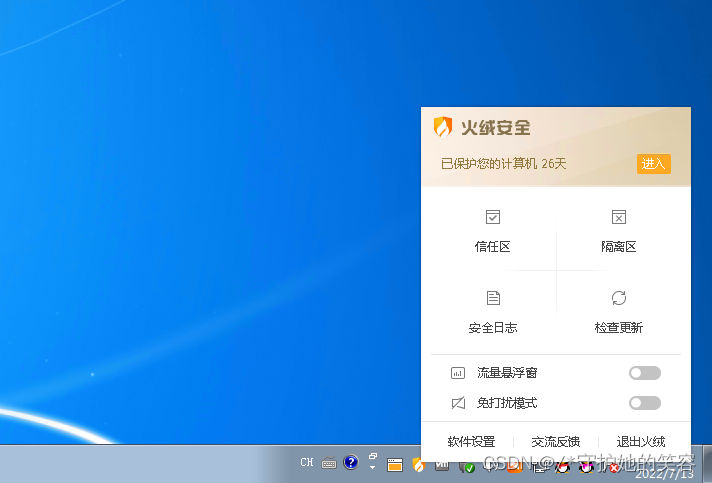Click the language bar restore icon
This screenshot has height=483, width=712.
click(373, 456)
